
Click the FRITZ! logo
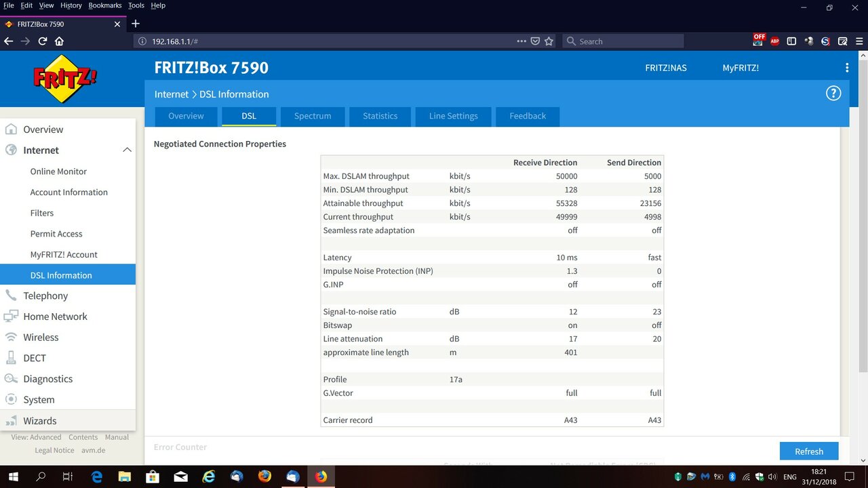coord(64,79)
